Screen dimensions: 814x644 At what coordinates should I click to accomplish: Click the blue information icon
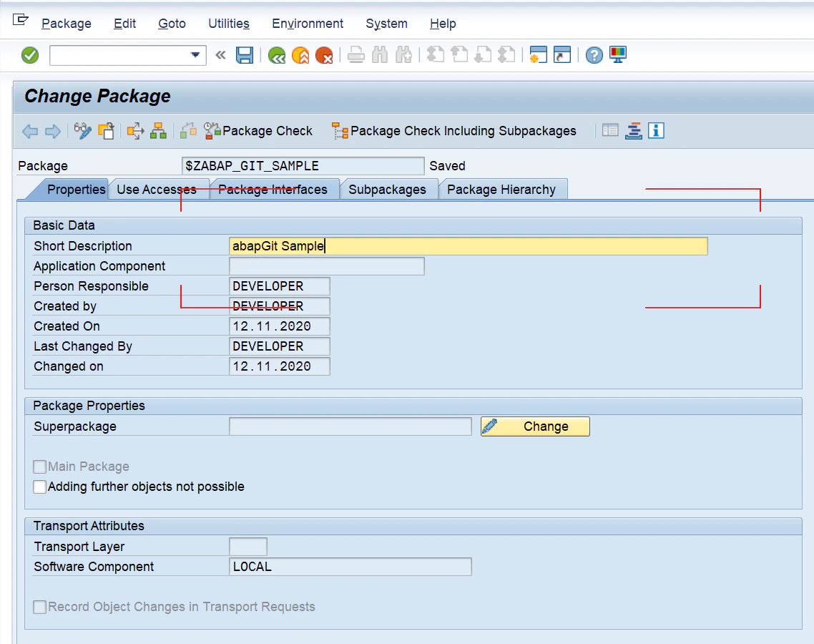tap(656, 130)
